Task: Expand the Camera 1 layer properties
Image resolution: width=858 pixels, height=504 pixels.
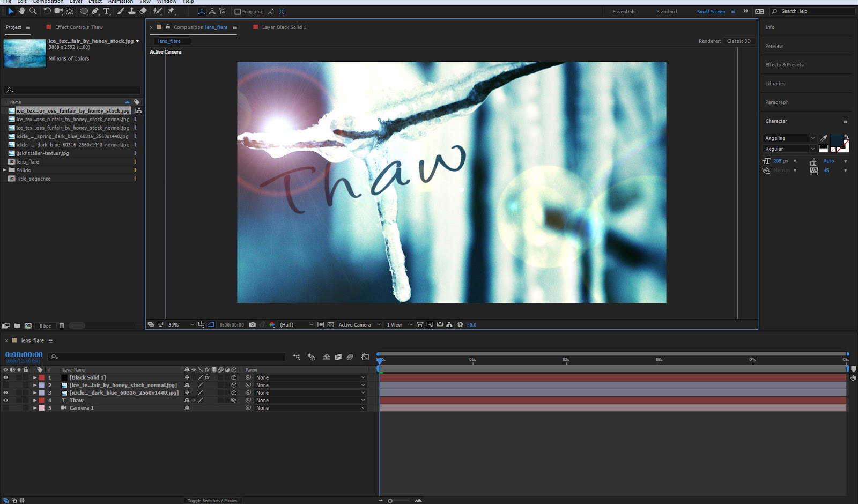Action: coord(35,408)
